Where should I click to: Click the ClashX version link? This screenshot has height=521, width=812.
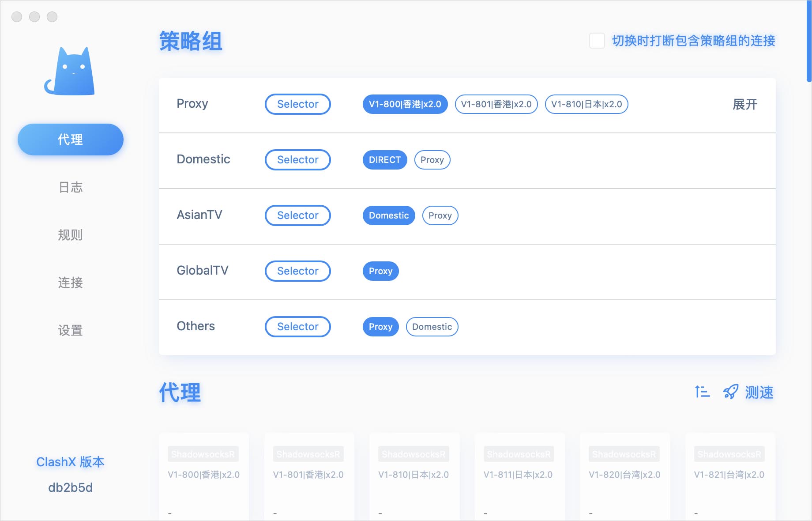pos(70,462)
